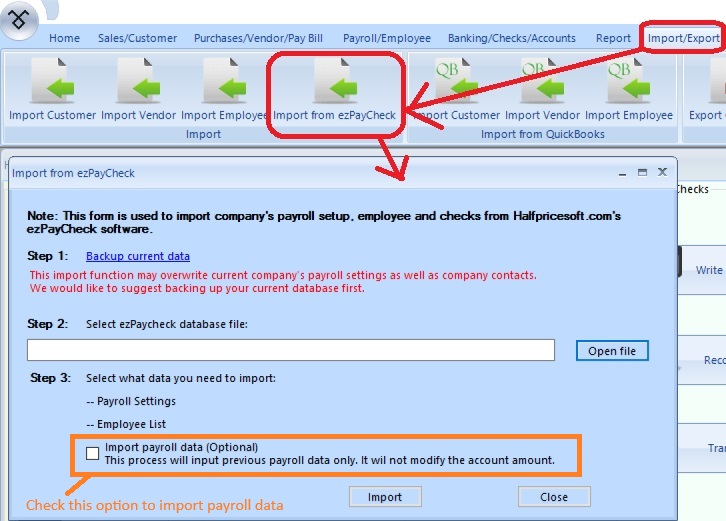Click QuickBooks Import Vendor icon
The width and height of the screenshot is (726, 521).
click(542, 82)
